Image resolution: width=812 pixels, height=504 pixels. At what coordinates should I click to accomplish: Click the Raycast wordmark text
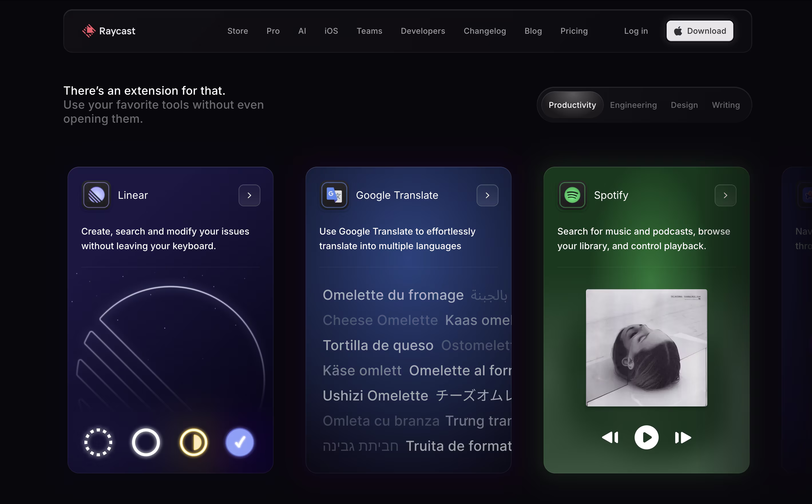[x=117, y=31]
